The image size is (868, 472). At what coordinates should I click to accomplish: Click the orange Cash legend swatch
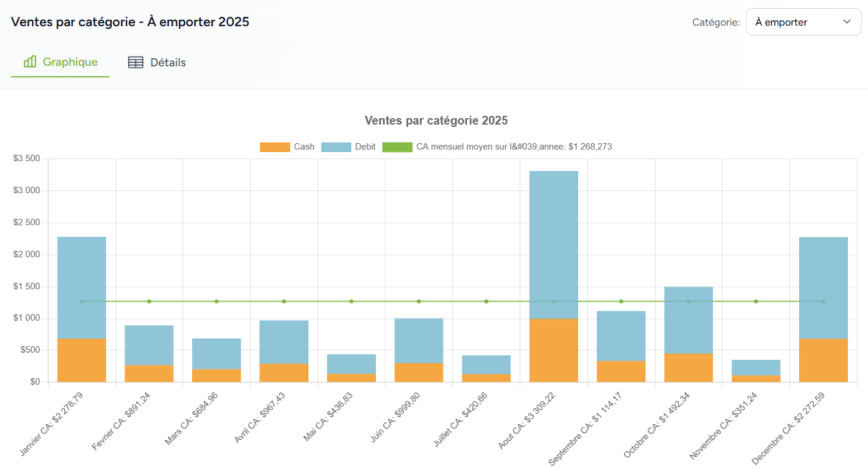pyautogui.click(x=274, y=147)
